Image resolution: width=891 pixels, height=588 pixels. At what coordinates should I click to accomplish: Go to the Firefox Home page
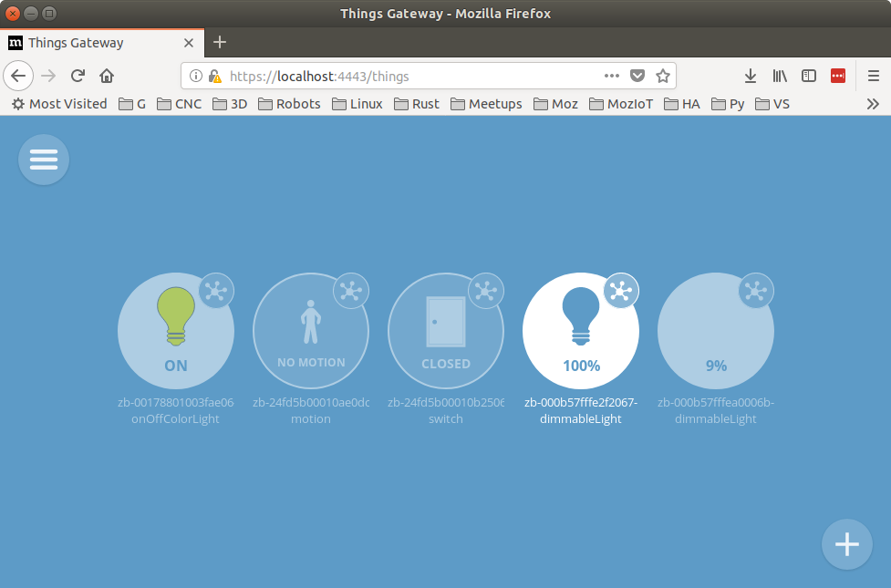(x=107, y=76)
